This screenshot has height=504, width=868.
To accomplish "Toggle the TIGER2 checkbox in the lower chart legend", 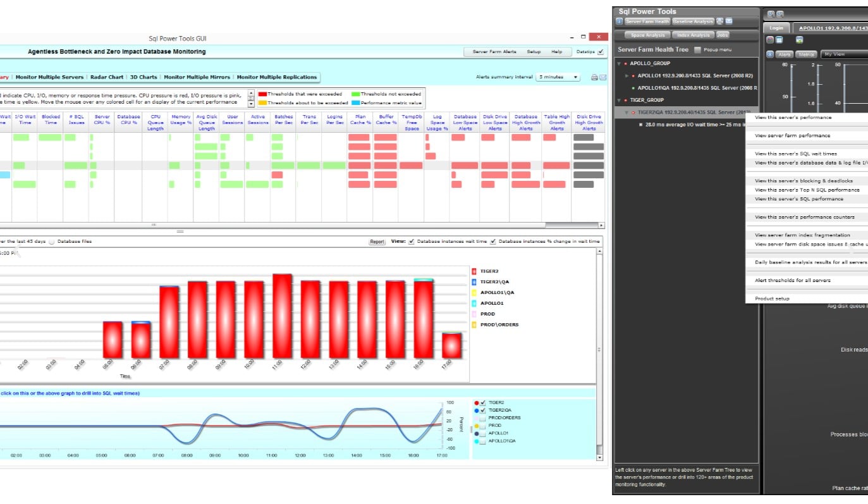I will tap(482, 403).
